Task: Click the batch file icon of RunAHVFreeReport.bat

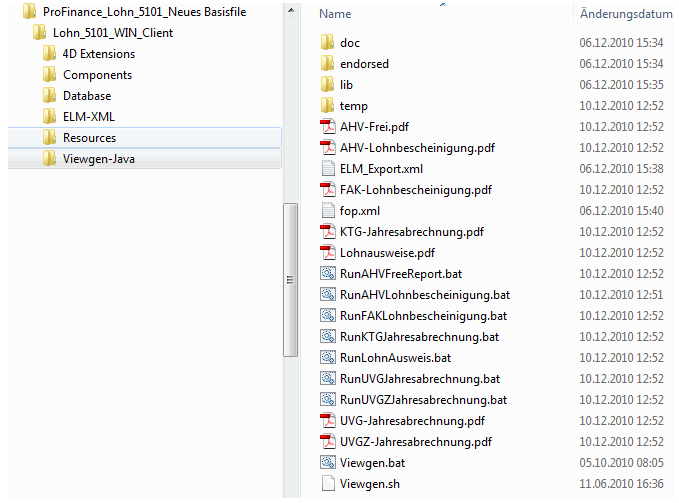Action: coord(327,274)
